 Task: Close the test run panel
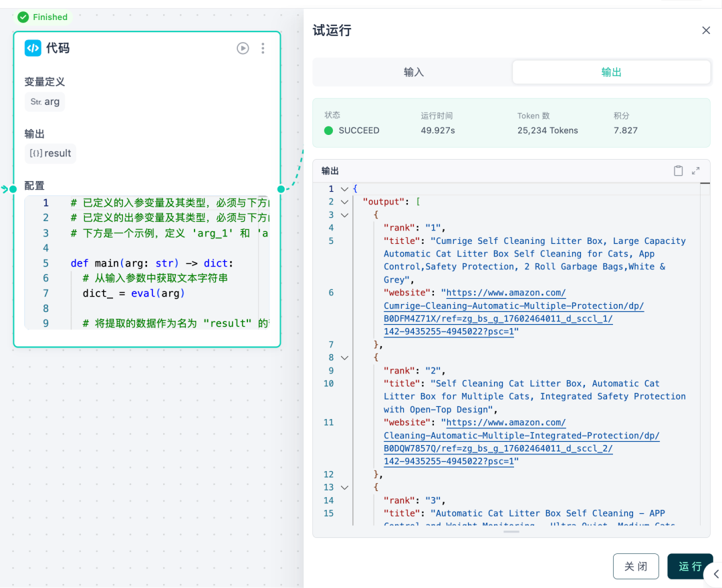click(706, 31)
